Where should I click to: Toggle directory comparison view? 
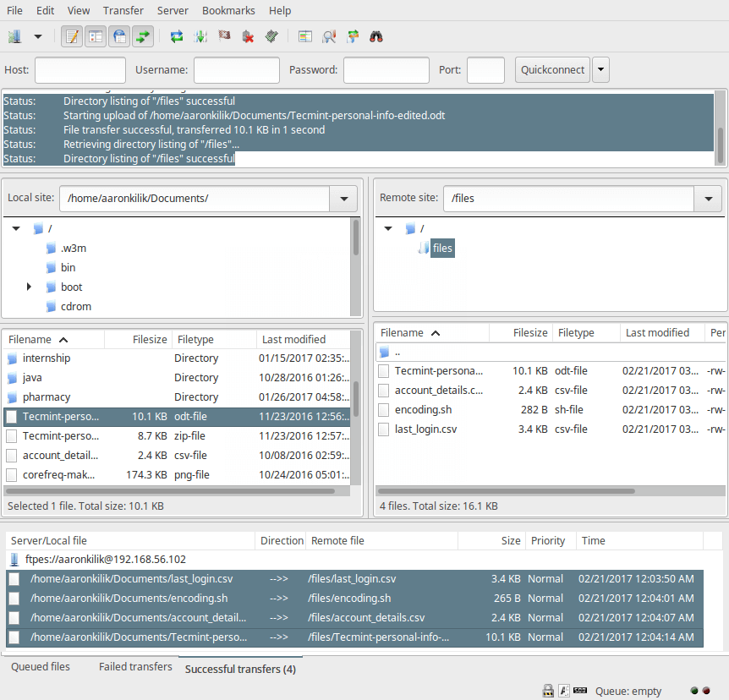[x=305, y=36]
